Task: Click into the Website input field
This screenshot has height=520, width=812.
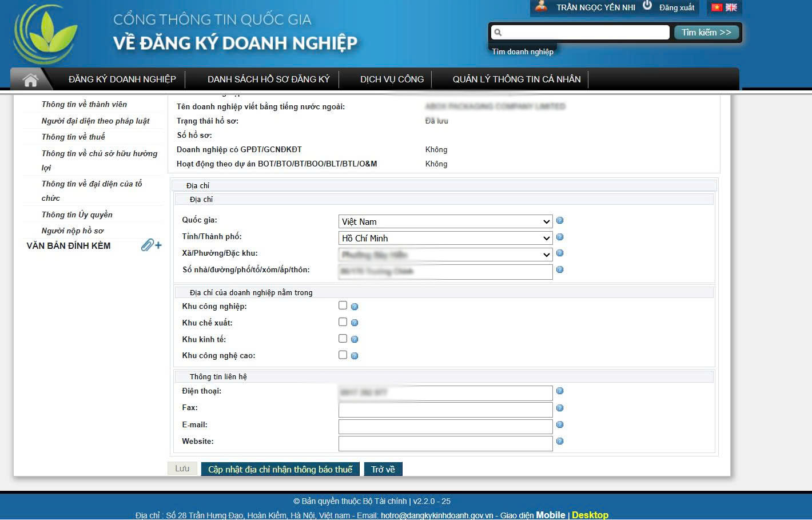Action: pyautogui.click(x=445, y=443)
